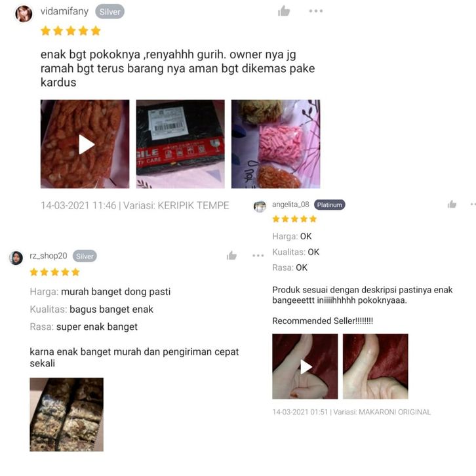The image size is (476, 476).
Task: Open vidamifany's profile avatar
Action: pyautogui.click(x=24, y=14)
